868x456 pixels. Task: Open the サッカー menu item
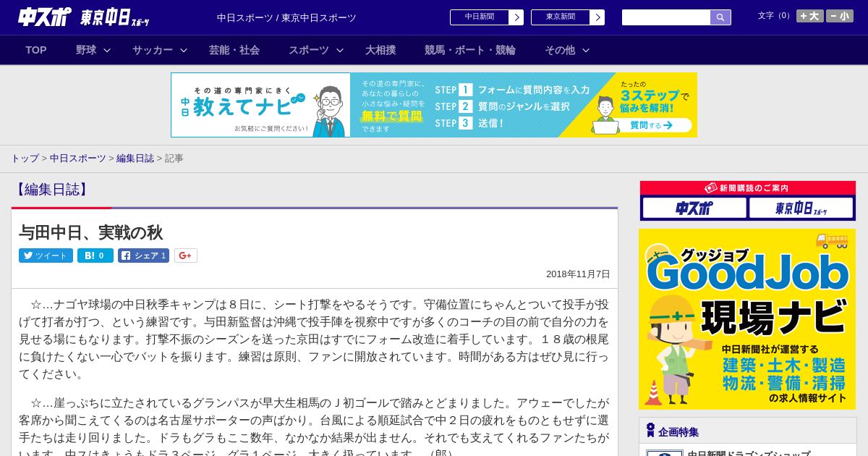pyautogui.click(x=153, y=50)
